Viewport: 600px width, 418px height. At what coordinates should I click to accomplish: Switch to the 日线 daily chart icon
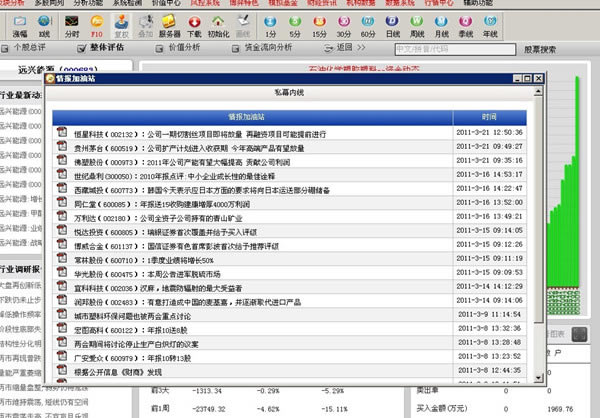pyautogui.click(x=392, y=24)
